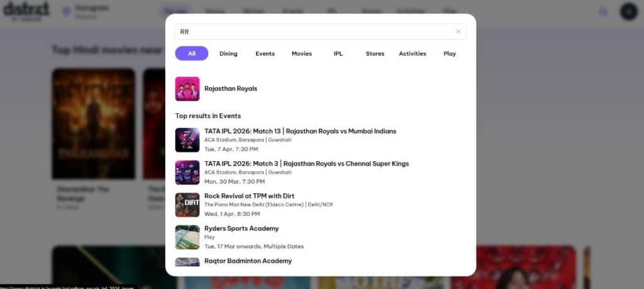The height and width of the screenshot is (289, 644).
Task: Open Match 13 Rajasthan Royals vs Mumbai Indians
Action: tap(300, 131)
